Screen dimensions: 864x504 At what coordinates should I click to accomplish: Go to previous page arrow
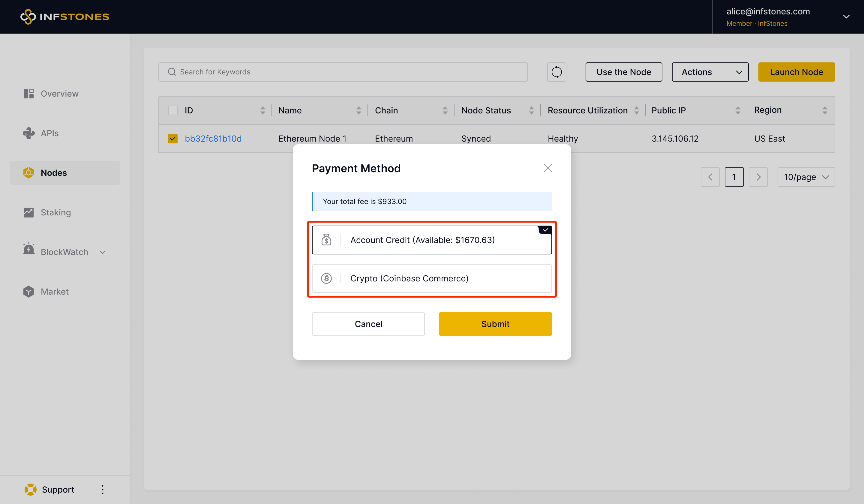tap(710, 177)
